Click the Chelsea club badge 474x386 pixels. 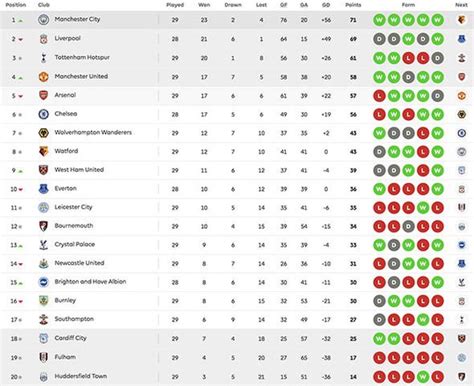tap(43, 114)
